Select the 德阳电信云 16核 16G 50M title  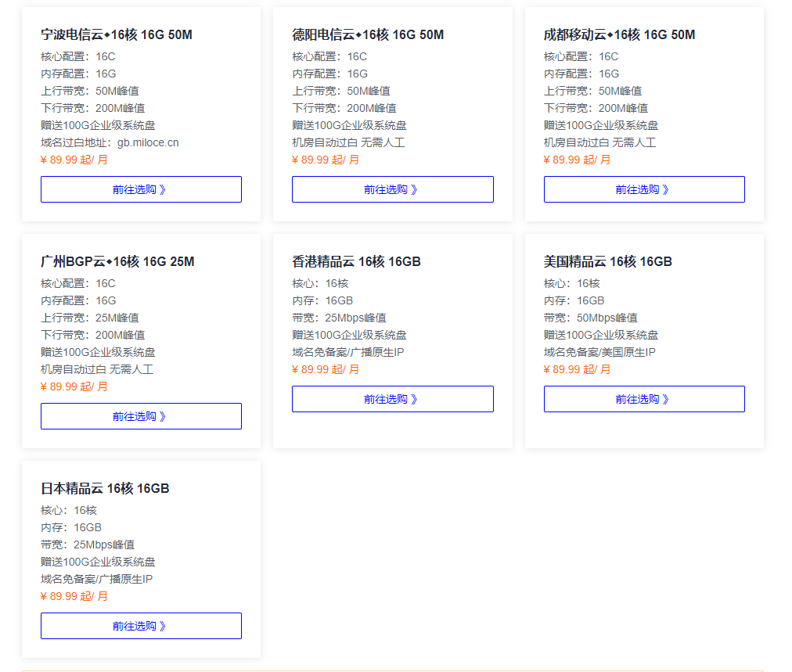(368, 34)
